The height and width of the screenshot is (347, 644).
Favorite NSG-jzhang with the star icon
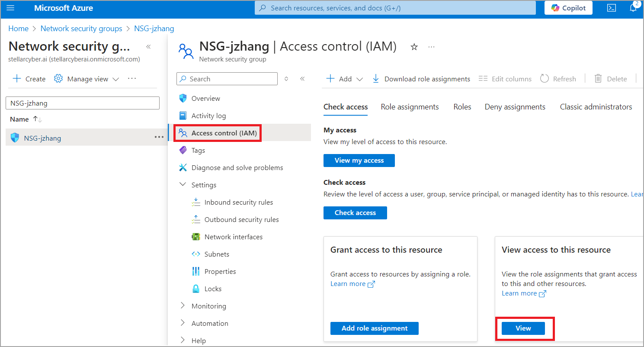tap(414, 47)
